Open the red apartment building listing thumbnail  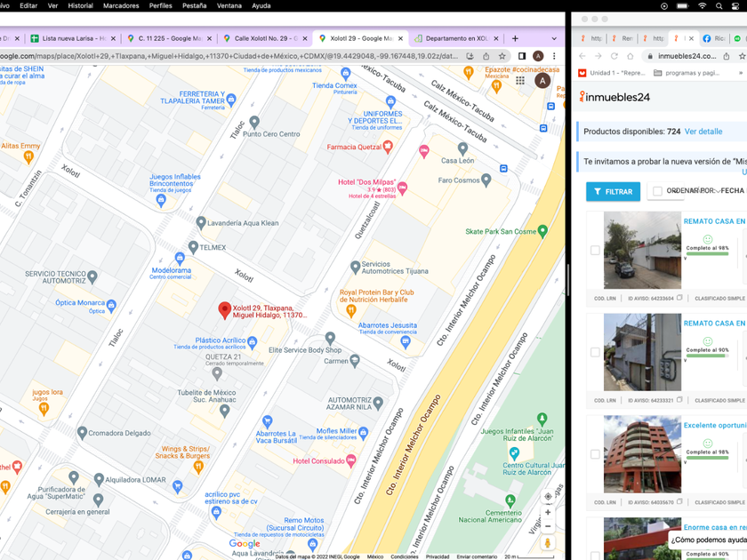642,454
